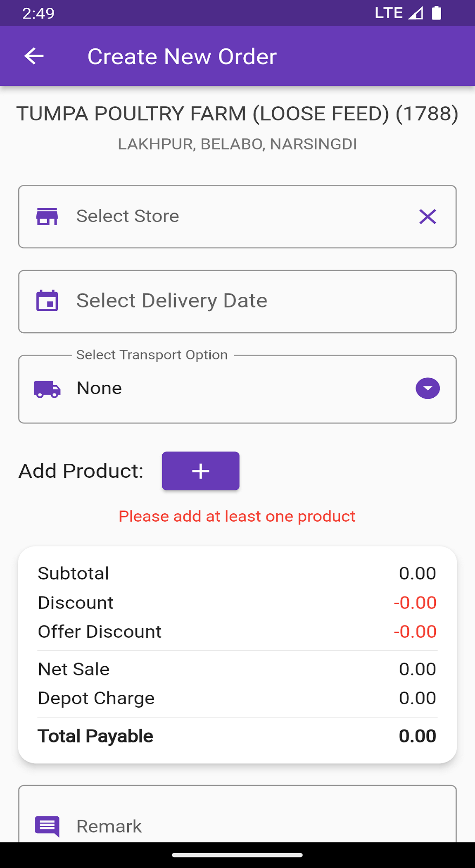Tap the battery icon in status bar

pyautogui.click(x=437, y=13)
